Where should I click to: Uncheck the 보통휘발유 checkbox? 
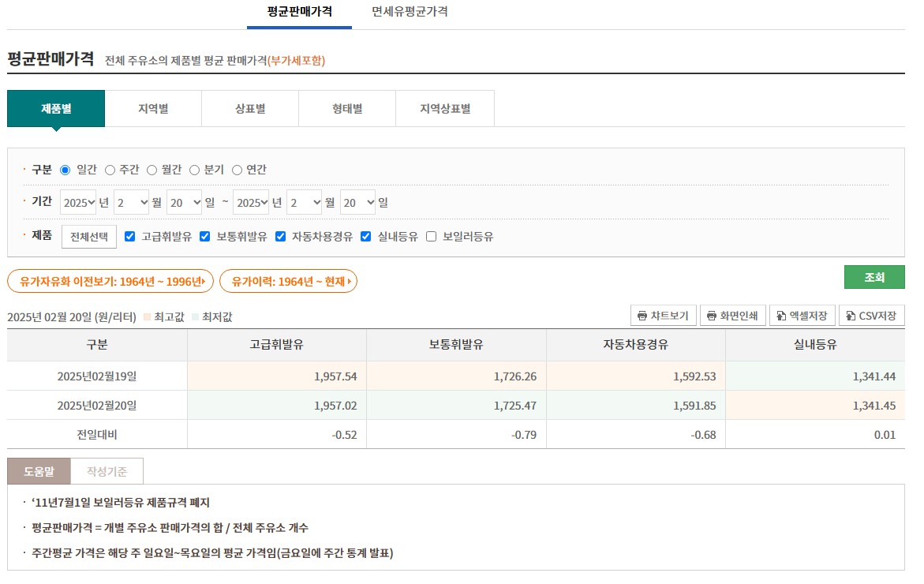pyautogui.click(x=204, y=236)
